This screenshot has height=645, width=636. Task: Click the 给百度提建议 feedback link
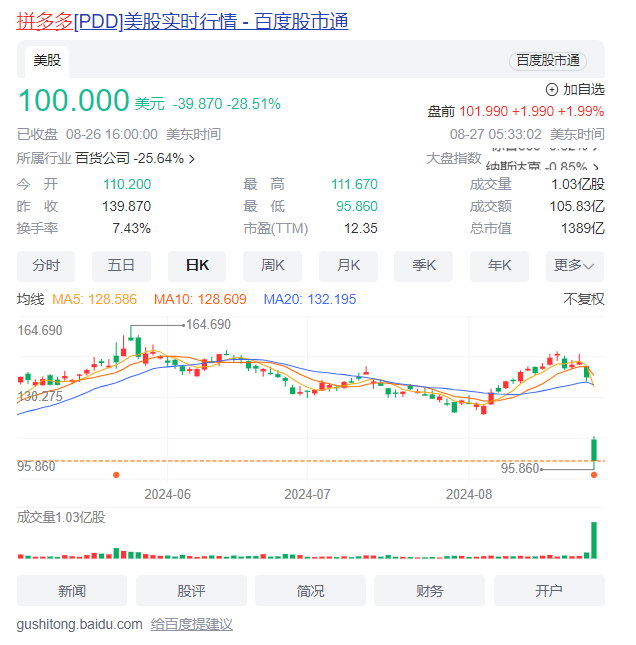point(192,624)
